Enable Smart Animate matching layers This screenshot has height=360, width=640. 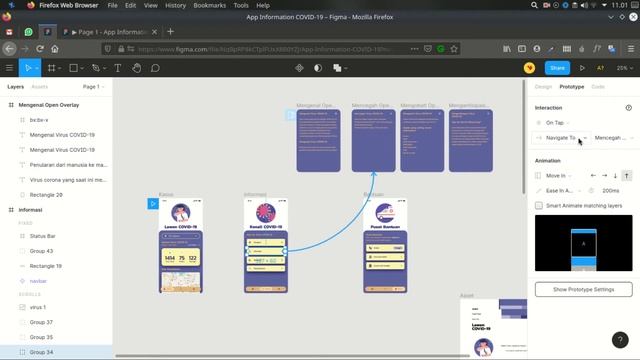(x=539, y=206)
